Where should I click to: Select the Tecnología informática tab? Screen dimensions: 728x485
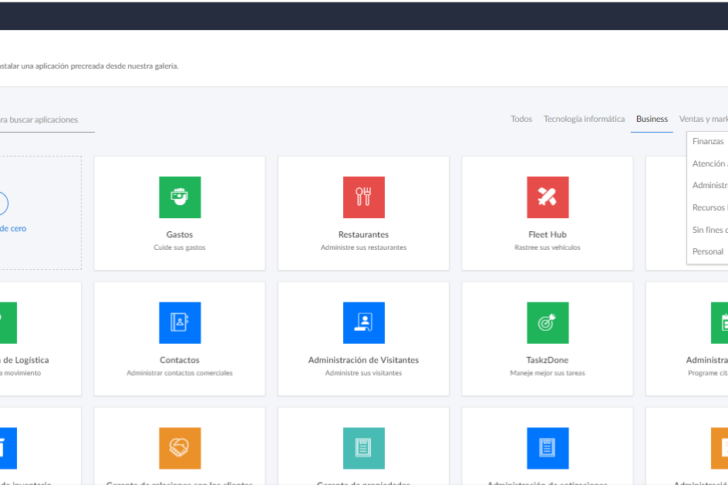click(584, 119)
